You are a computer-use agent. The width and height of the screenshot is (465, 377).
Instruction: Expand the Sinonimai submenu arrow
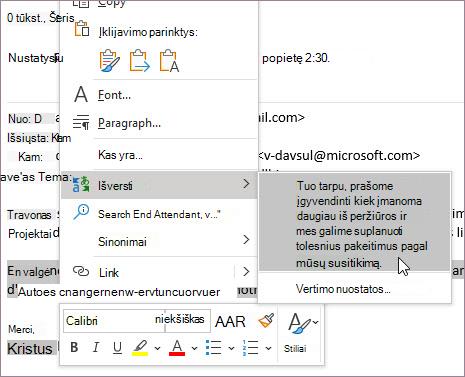pos(246,240)
